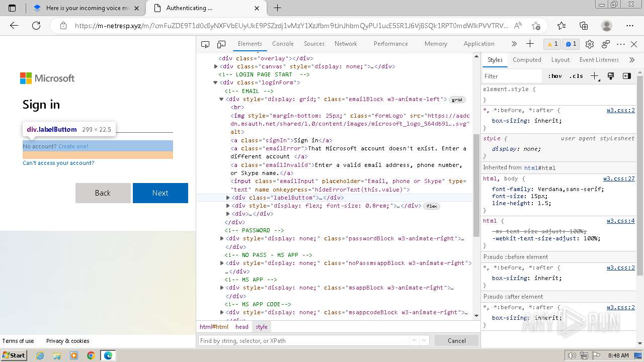Screen dimensions: 644x362
Task: Toggle :hov element state panel
Action: pos(555,76)
